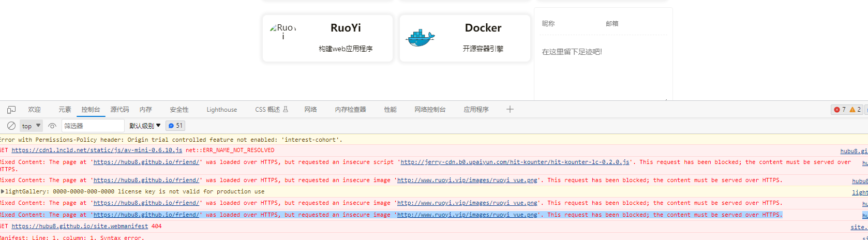Click the clear console icon
Screen dimensions: 868x240
click(x=11, y=126)
